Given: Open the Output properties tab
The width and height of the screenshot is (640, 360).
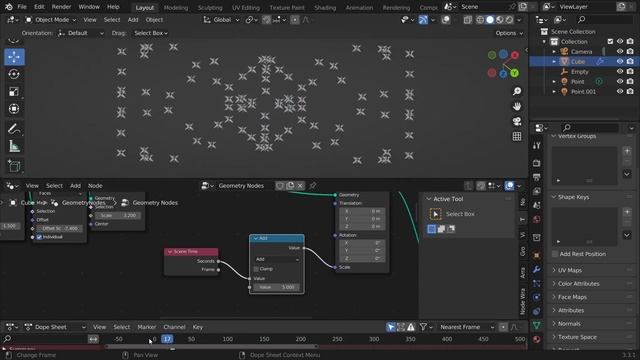Looking at the screenshot, I should (x=537, y=177).
